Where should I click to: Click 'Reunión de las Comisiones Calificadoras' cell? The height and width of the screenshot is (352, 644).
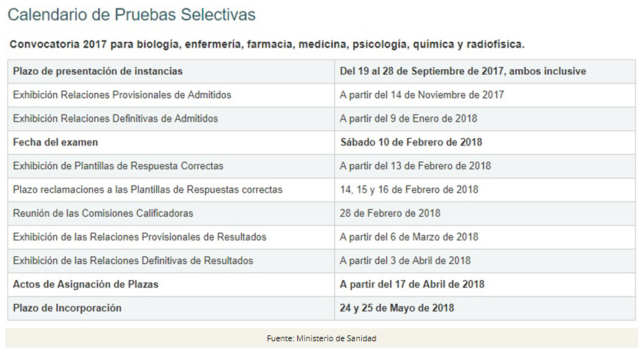pyautogui.click(x=103, y=213)
